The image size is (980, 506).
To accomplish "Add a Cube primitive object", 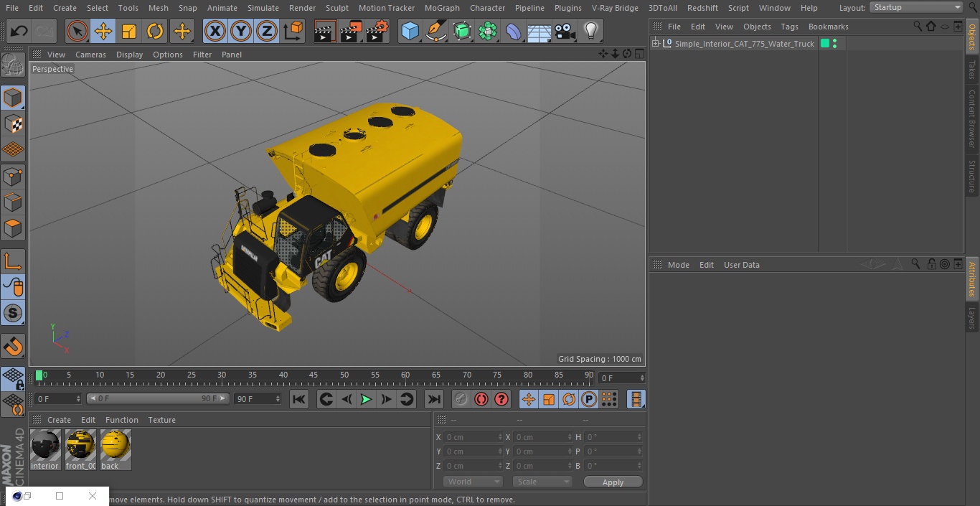I will pyautogui.click(x=410, y=31).
